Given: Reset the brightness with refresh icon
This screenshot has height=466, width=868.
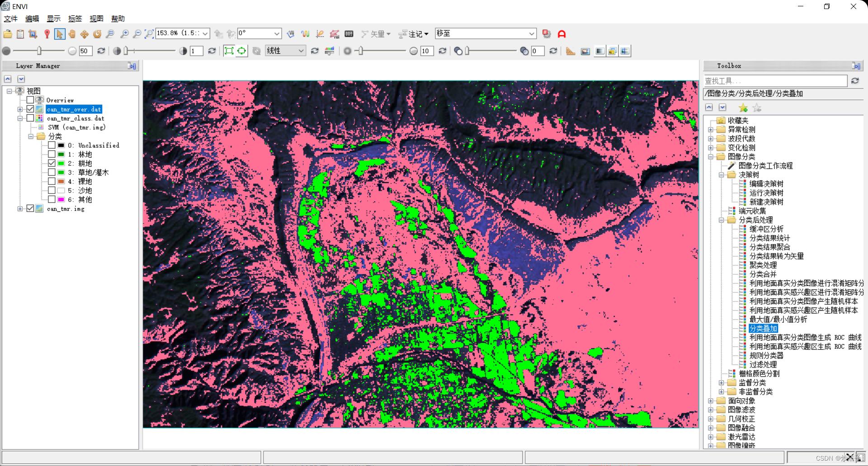Looking at the screenshot, I should click(101, 51).
